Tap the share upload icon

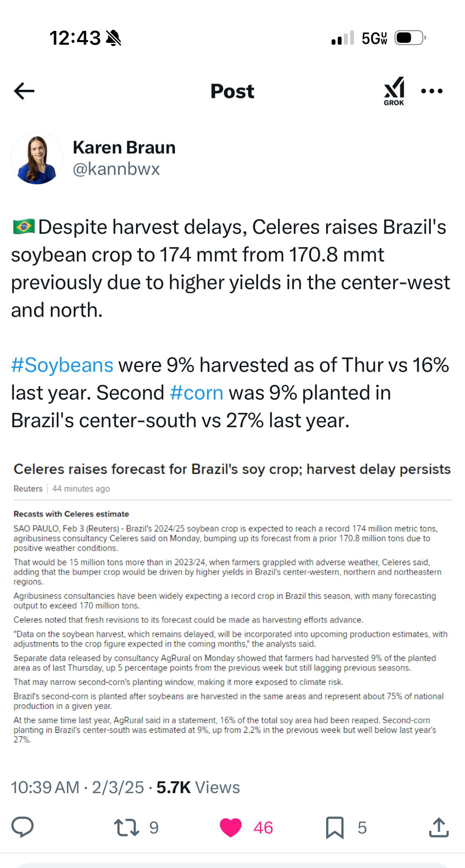(439, 828)
